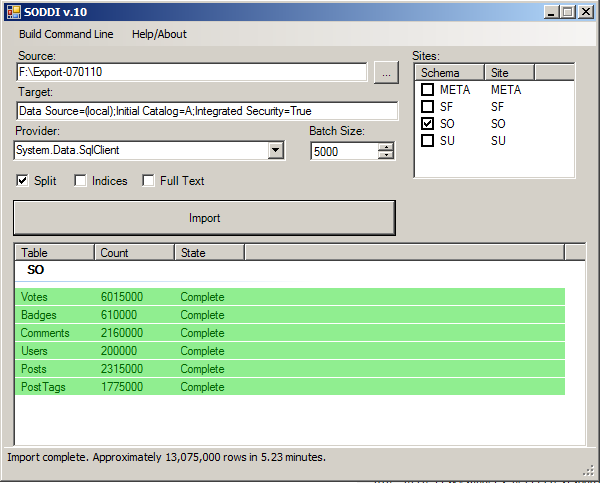Click the Votes count 6015000
600x483 pixels.
(x=122, y=297)
